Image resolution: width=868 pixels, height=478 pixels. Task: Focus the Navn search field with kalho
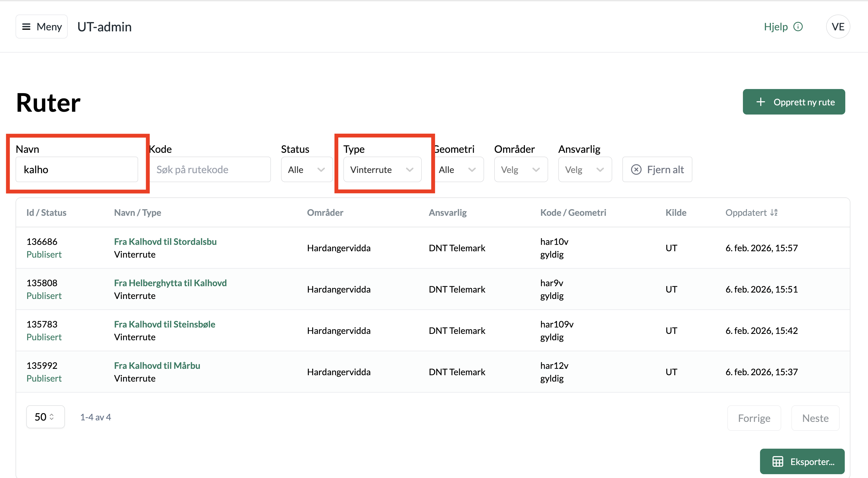pyautogui.click(x=77, y=170)
